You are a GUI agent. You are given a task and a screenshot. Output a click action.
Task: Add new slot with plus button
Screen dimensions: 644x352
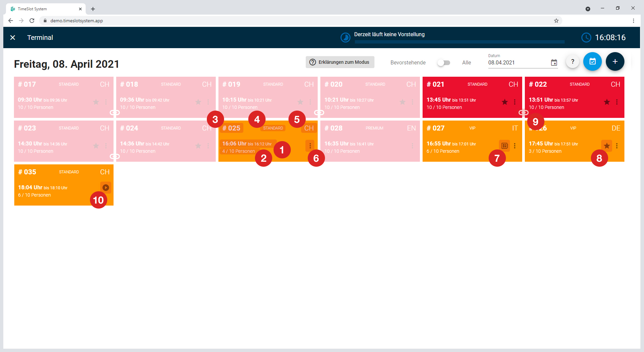(615, 61)
